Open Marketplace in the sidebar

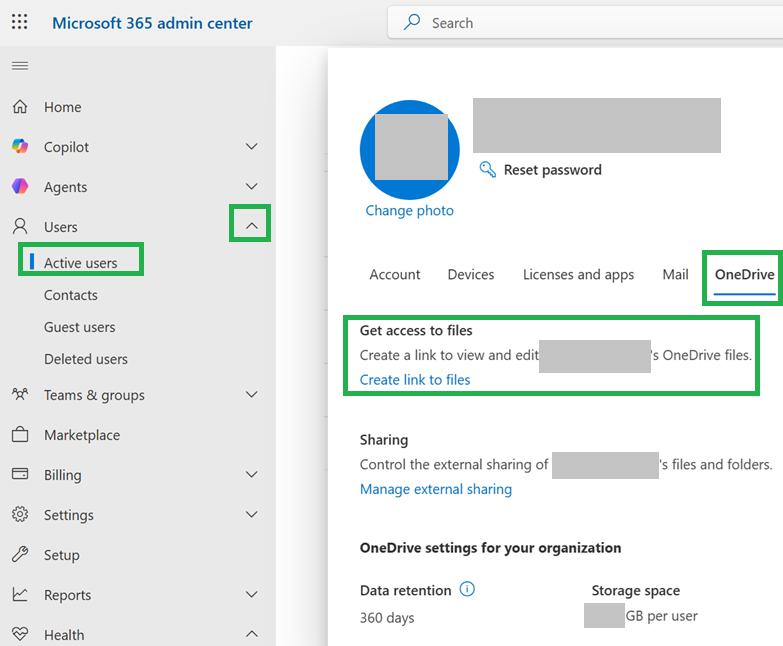tap(82, 435)
